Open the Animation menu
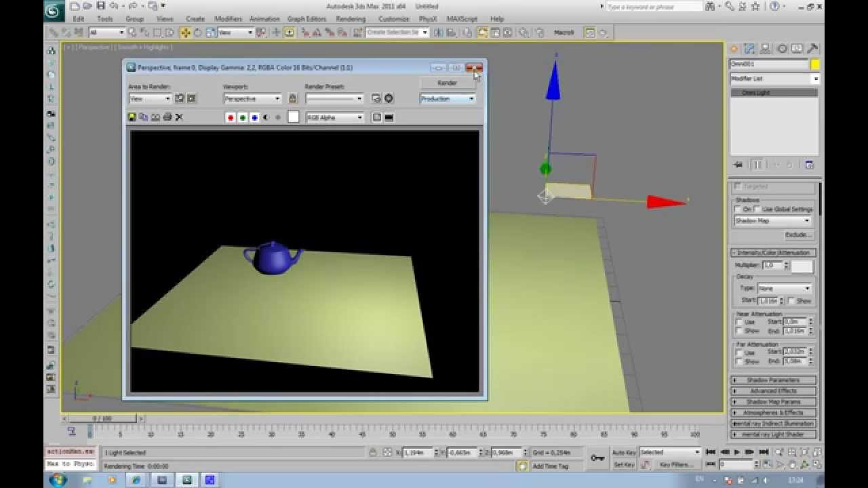This screenshot has height=488, width=868. point(264,19)
